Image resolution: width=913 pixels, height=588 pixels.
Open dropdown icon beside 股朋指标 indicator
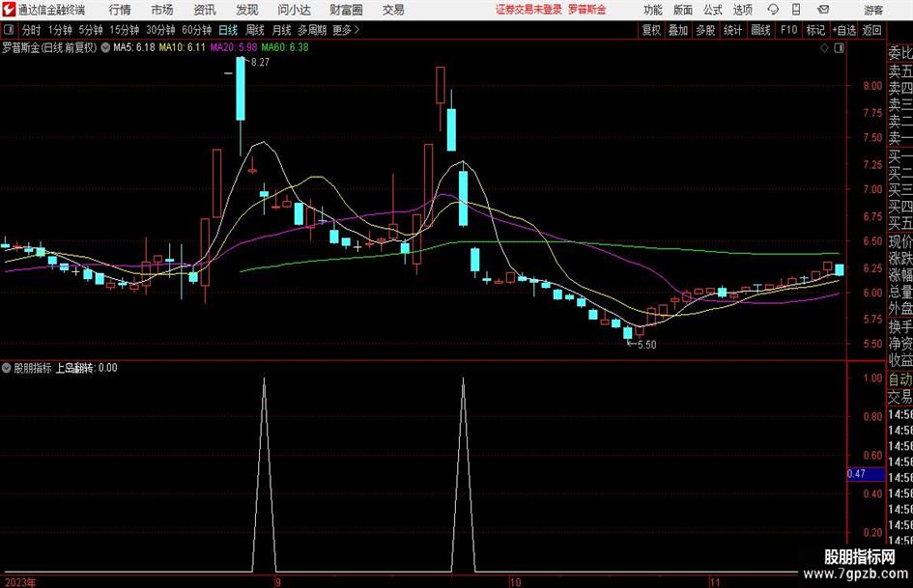[7, 368]
